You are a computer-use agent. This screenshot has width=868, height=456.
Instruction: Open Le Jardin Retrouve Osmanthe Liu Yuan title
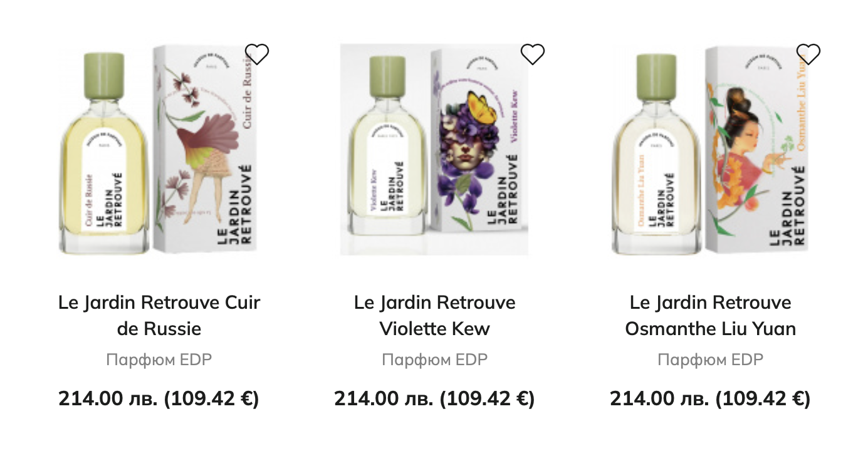pos(711,315)
